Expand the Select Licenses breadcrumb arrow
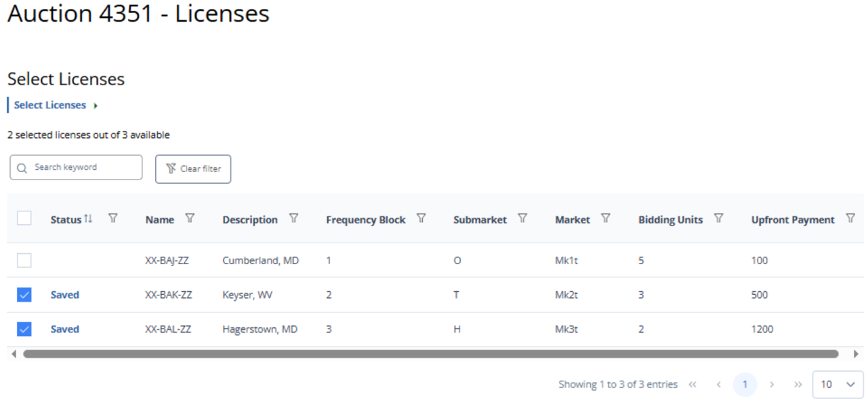Image resolution: width=868 pixels, height=403 pixels. click(96, 106)
